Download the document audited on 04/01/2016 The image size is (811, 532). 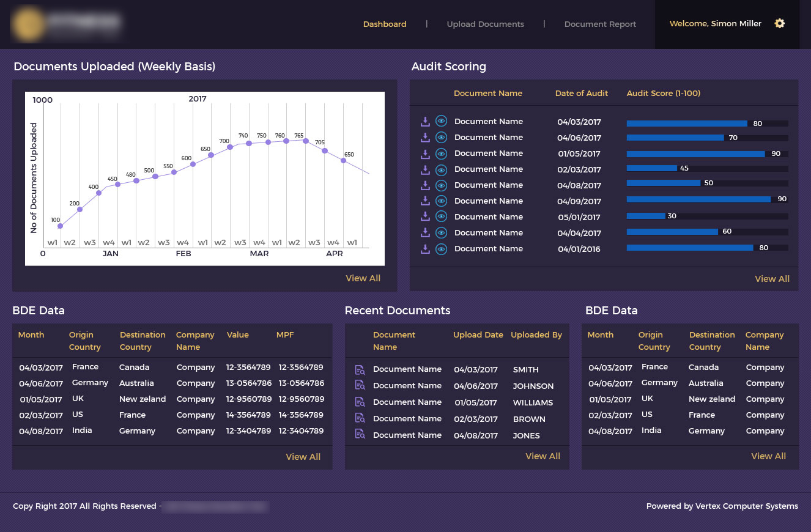point(425,249)
